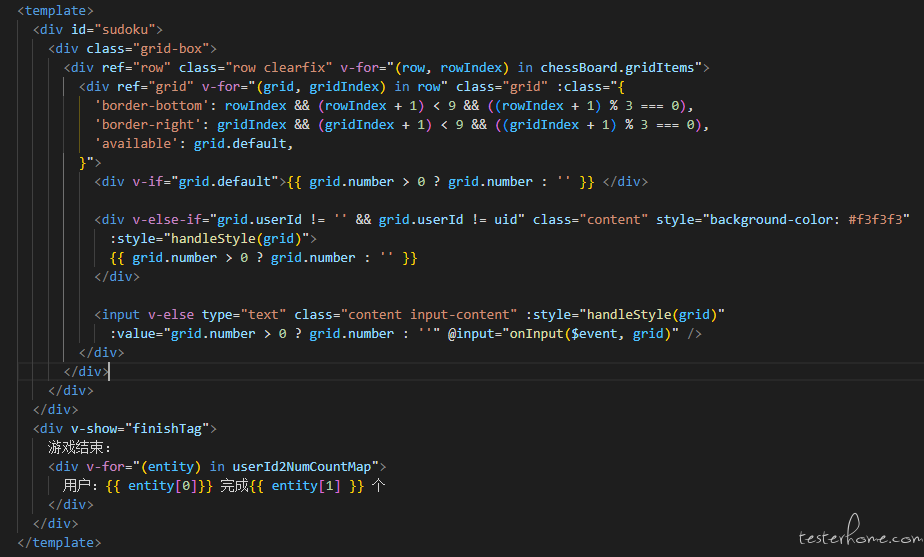Click the opening <template> tag

(x=55, y=11)
